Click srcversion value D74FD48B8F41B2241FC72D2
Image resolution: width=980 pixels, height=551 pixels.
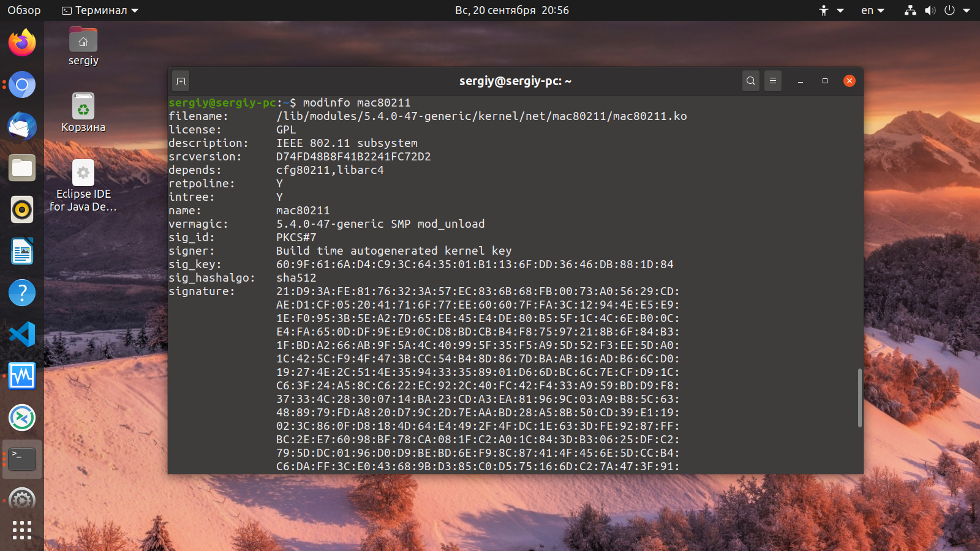[353, 157]
